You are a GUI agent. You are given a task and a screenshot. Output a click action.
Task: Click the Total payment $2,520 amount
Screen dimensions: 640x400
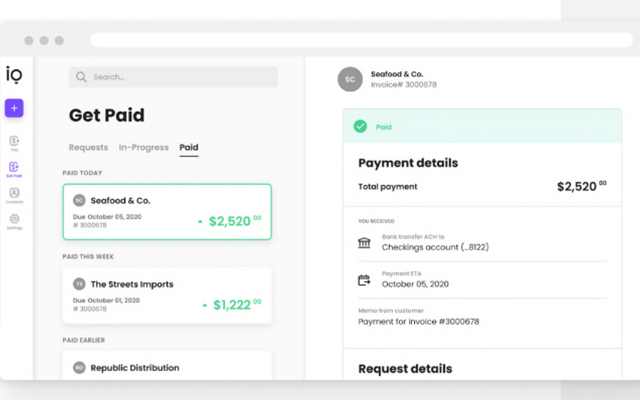click(582, 186)
